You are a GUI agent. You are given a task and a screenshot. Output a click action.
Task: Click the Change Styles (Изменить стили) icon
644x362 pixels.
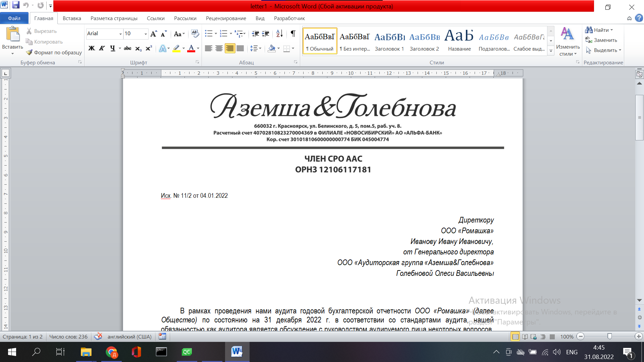click(568, 34)
